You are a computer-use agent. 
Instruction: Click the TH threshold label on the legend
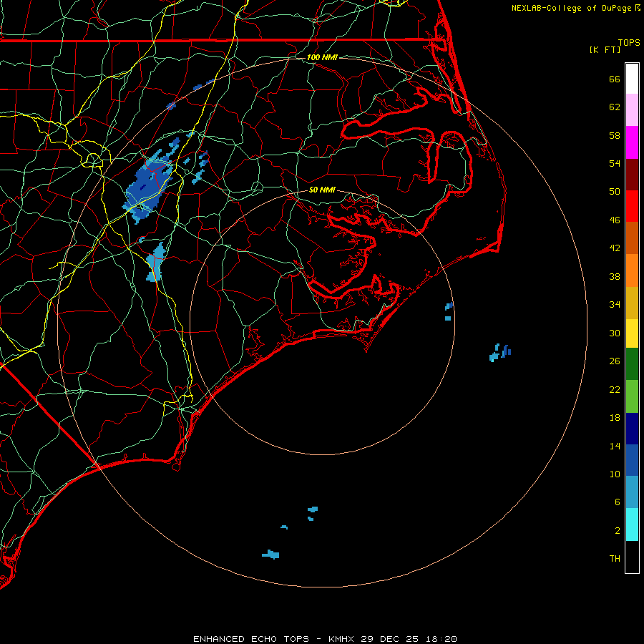point(615,559)
